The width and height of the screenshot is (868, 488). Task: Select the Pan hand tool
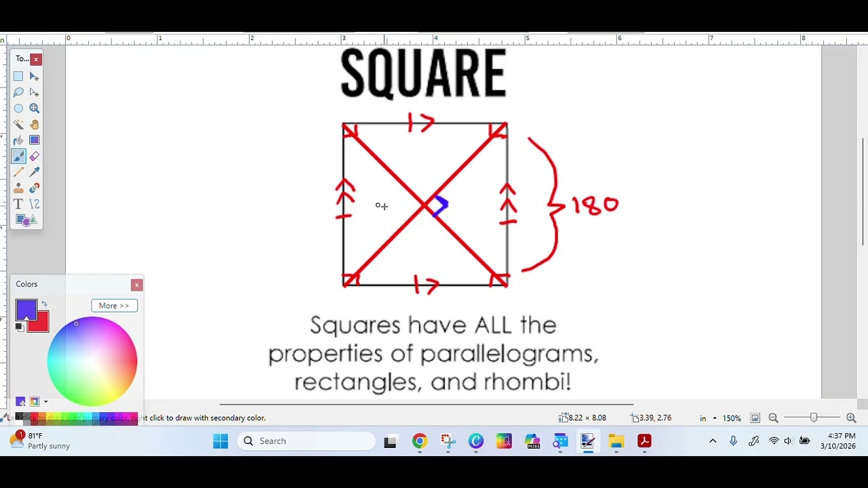pos(34,125)
